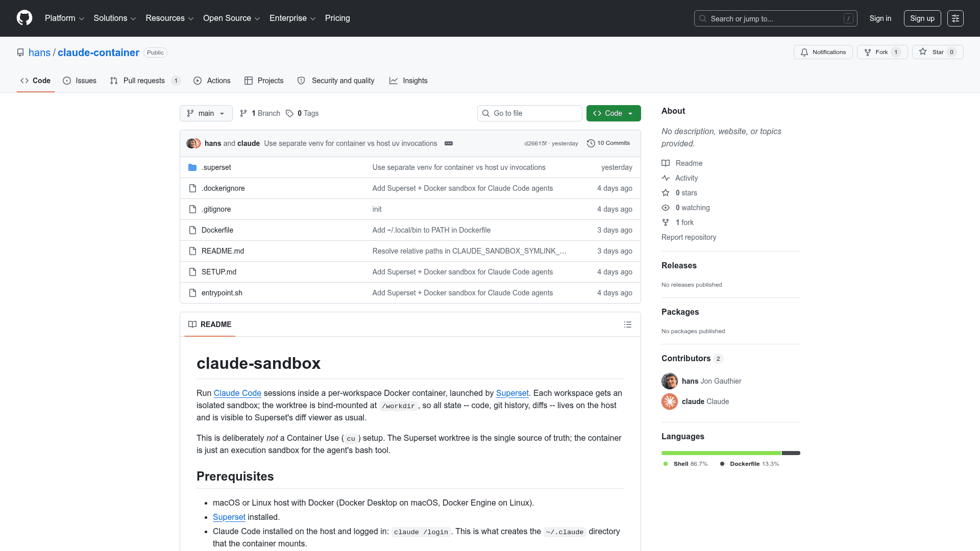View 1 fork in About section
The image size is (980, 551).
(678, 222)
